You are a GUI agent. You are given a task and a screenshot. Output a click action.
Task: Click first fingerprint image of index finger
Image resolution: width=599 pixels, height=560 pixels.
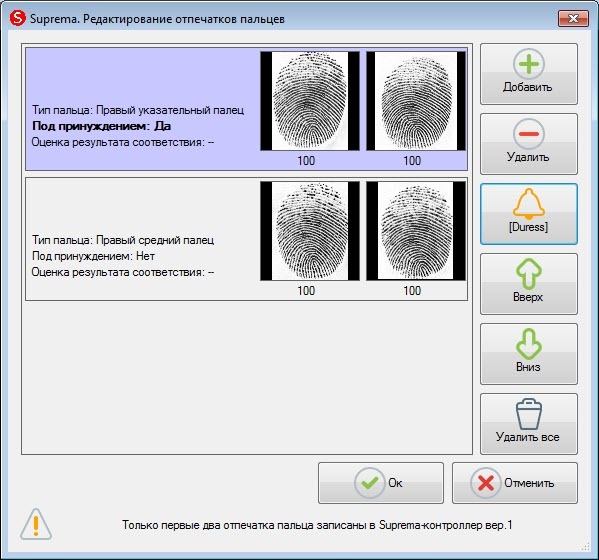pos(310,101)
